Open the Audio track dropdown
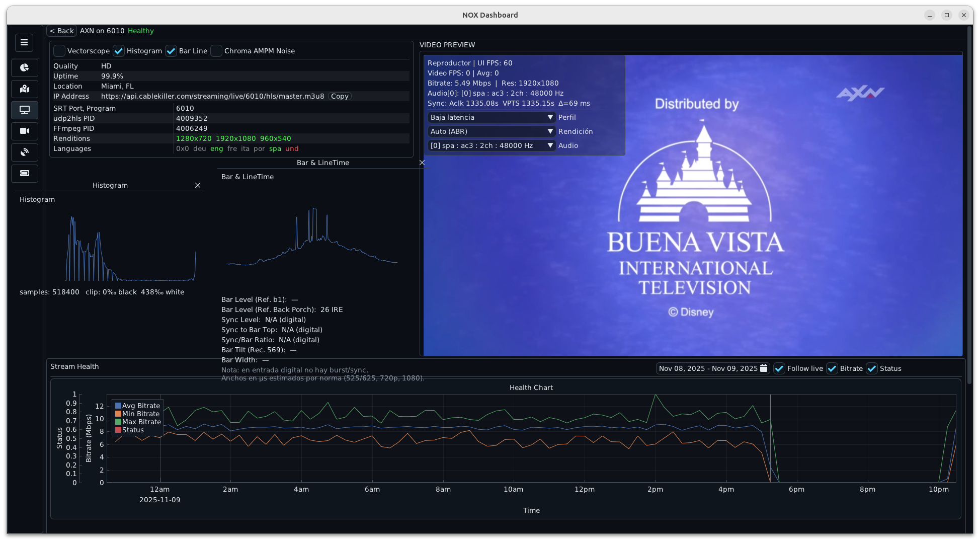This screenshot has height=542, width=980. click(492, 145)
